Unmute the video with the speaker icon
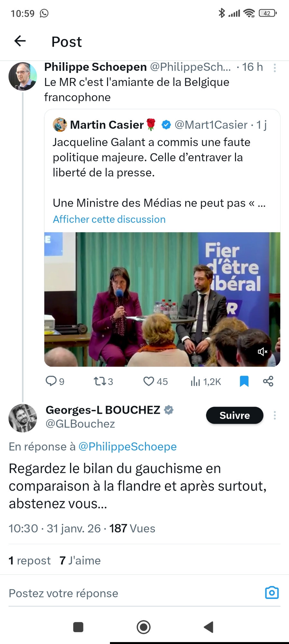This screenshot has width=289, height=644. pyautogui.click(x=262, y=352)
